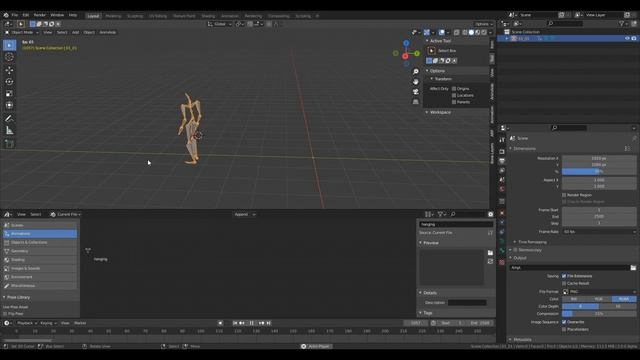This screenshot has height=360, width=640.
Task: Open the File Format PNG dropdown
Action: click(x=599, y=292)
